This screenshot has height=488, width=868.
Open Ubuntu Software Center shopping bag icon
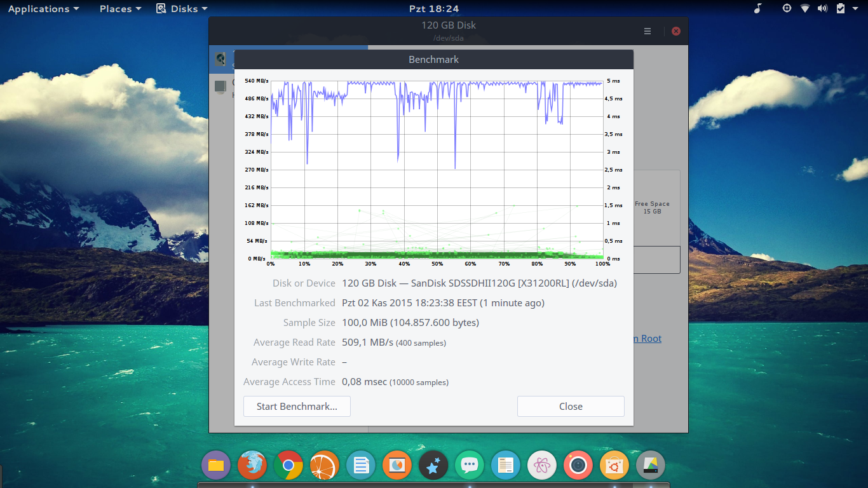614,466
